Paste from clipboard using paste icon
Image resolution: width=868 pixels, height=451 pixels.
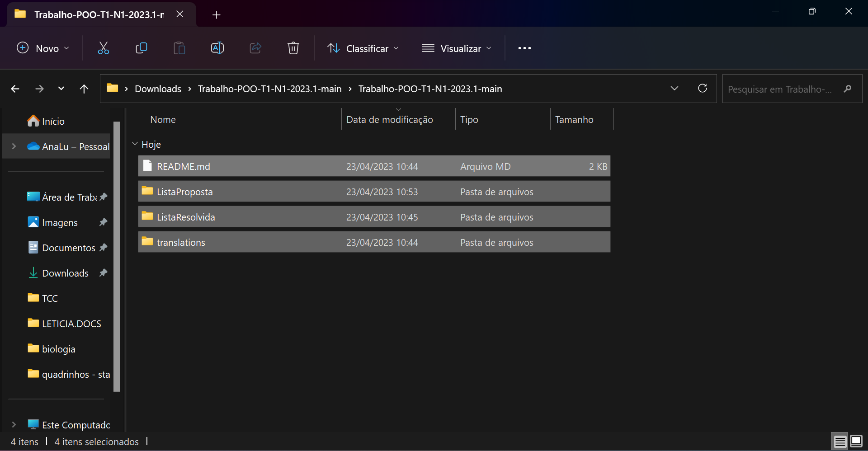(179, 48)
